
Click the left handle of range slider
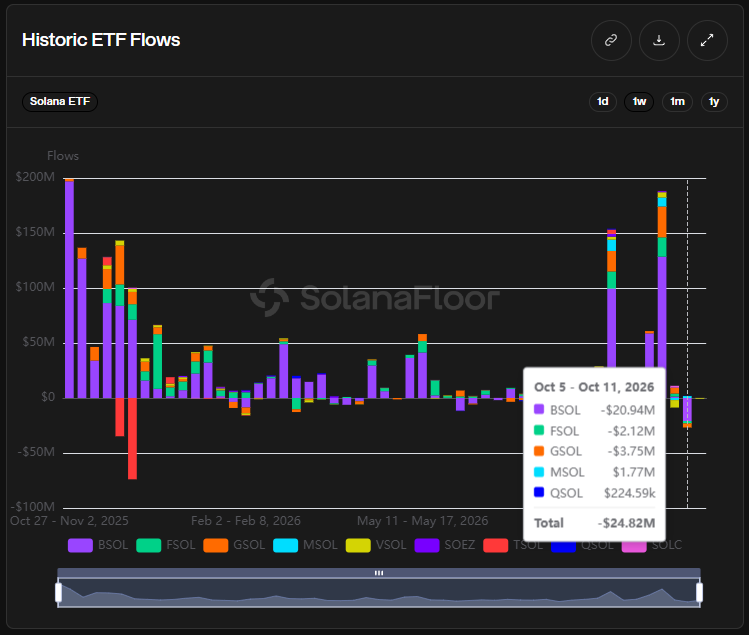tap(58, 592)
